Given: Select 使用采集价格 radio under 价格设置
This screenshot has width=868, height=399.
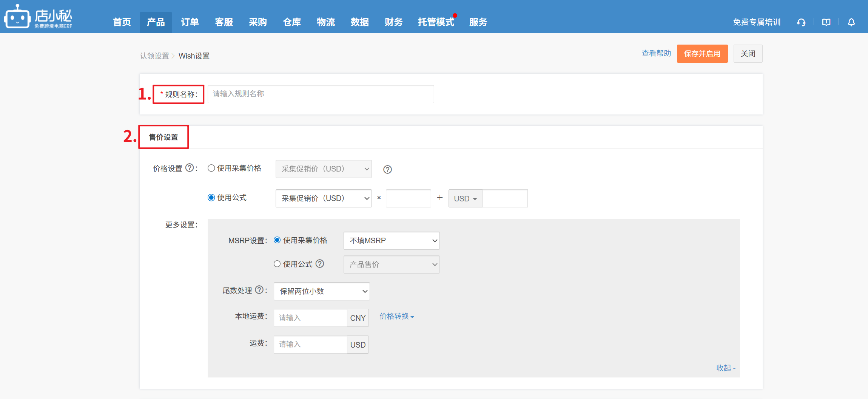Looking at the screenshot, I should point(211,168).
